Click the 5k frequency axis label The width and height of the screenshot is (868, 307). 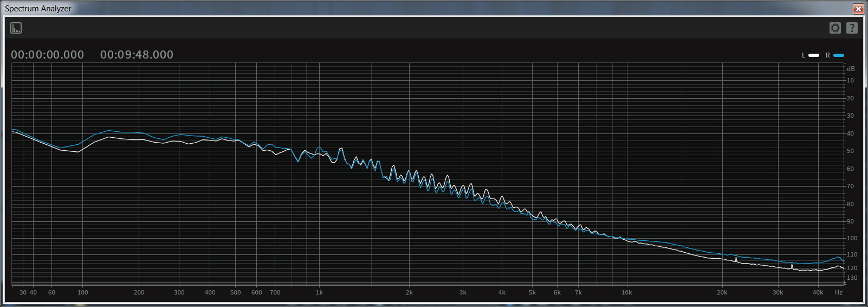(532, 292)
